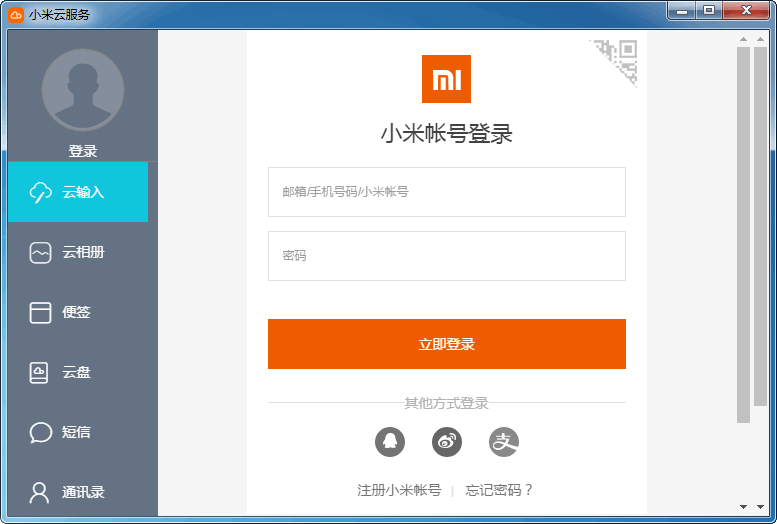The width and height of the screenshot is (777, 524).
Task: Open the 云输入 sidebar item
Action: pos(78,192)
